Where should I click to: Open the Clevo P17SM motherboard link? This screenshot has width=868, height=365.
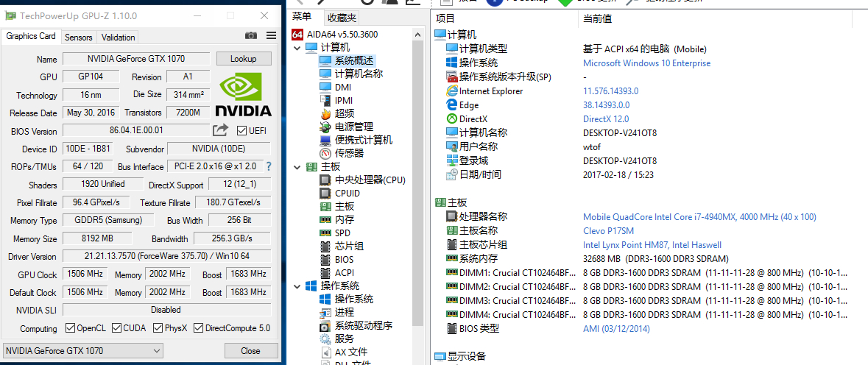tap(608, 230)
